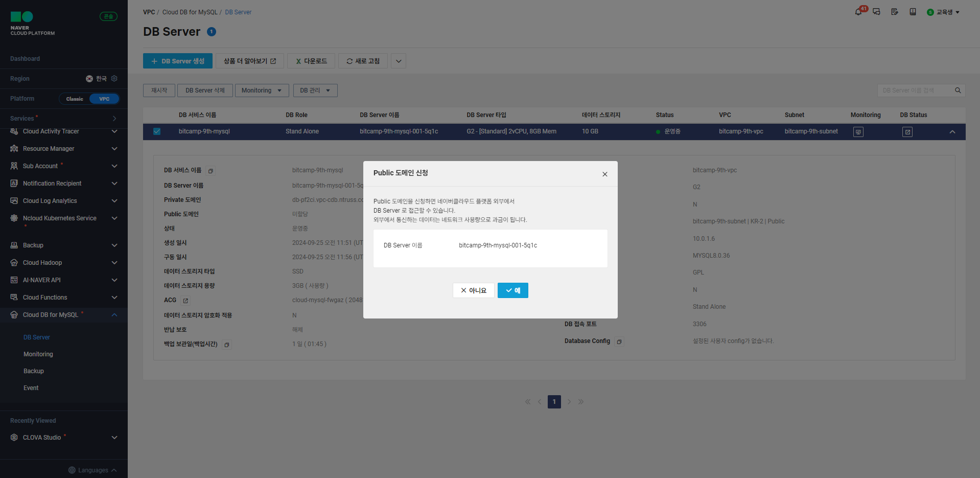Select page 1 in pagination

tap(554, 402)
